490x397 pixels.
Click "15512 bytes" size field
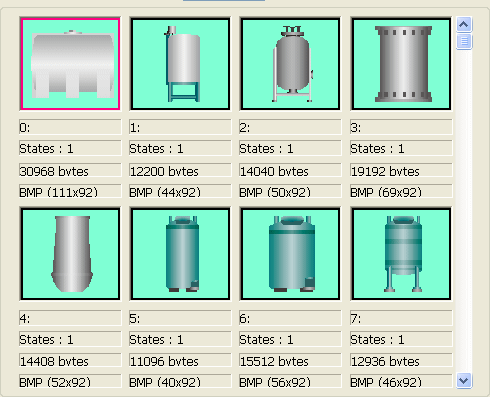[290, 361]
